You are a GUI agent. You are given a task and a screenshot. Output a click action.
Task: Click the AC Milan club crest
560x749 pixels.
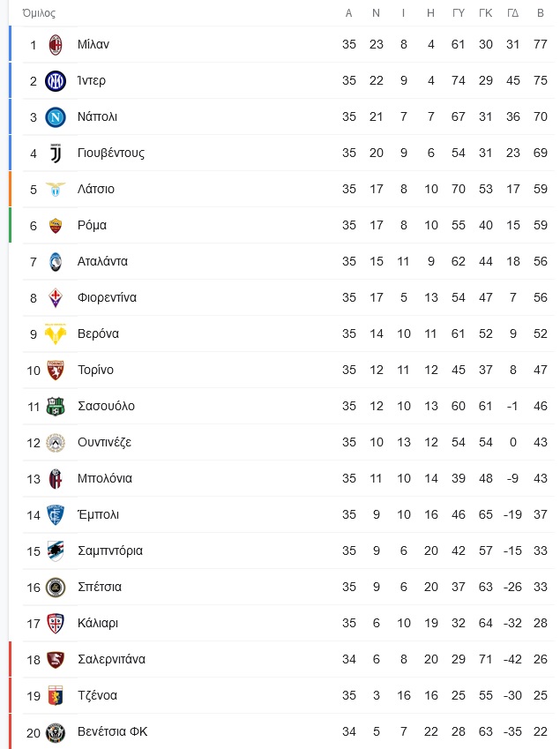click(56, 45)
